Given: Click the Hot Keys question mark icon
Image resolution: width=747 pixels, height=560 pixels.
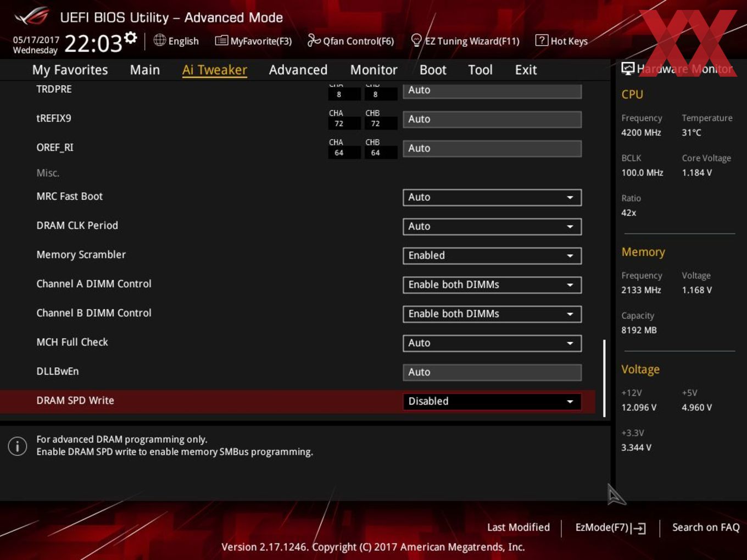Looking at the screenshot, I should coord(542,40).
